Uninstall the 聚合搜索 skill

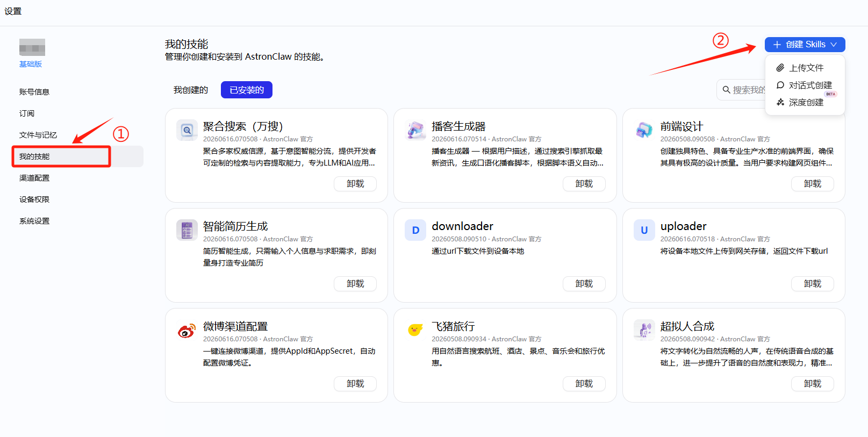355,184
